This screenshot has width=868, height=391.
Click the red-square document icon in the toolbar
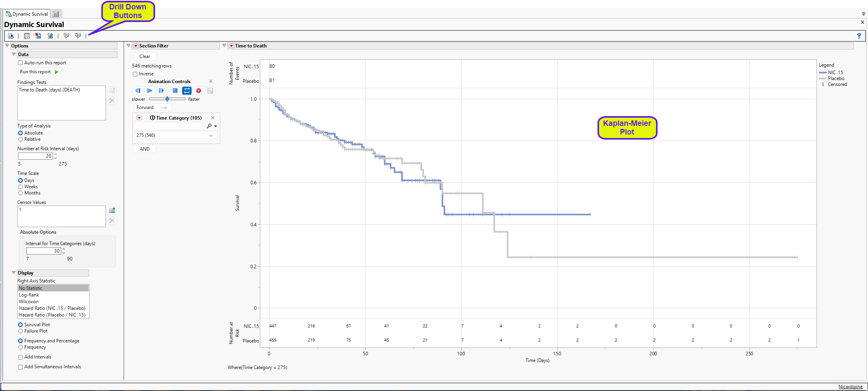pyautogui.click(x=38, y=36)
